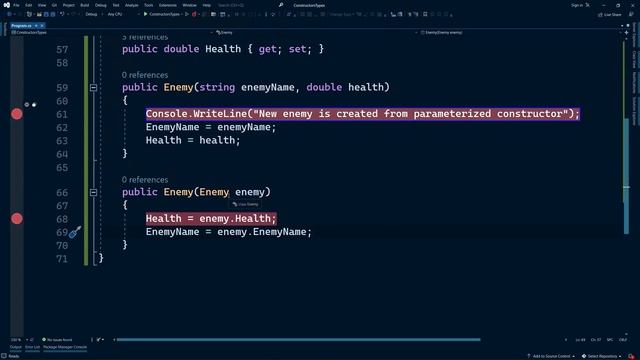
Task: Collapse the Enemy(Enemy enemy) constructor at line 66
Action: 93,192
